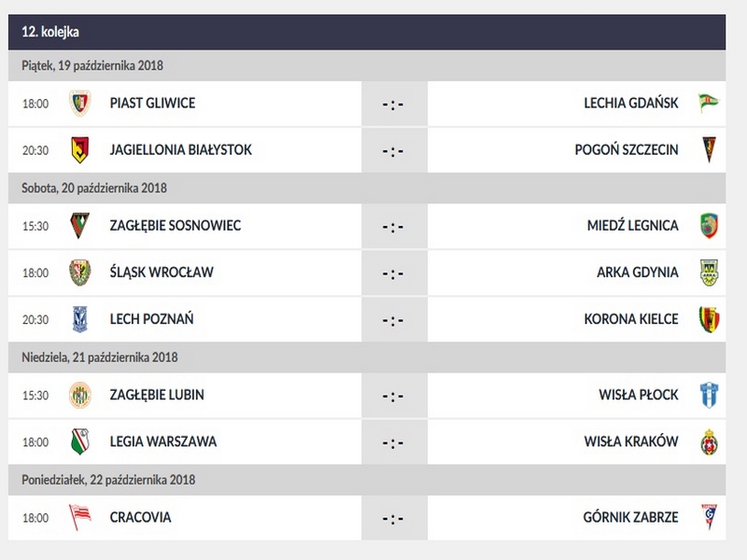Open the Wisła Kraków team link
Image resolution: width=747 pixels, height=560 pixels.
tap(631, 441)
